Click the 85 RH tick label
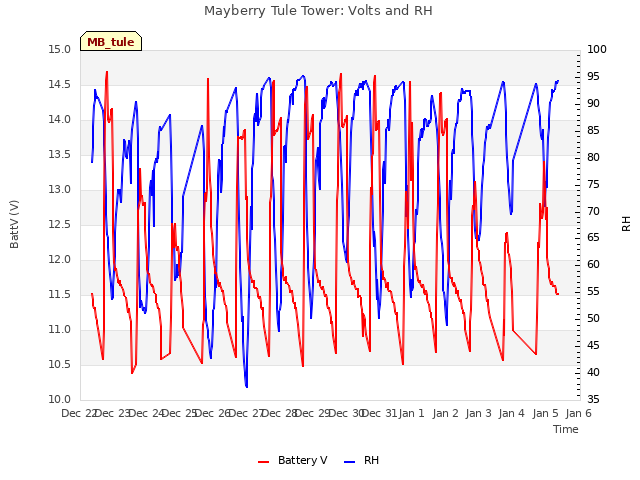Image resolution: width=640 pixels, height=480 pixels. pos(593,131)
